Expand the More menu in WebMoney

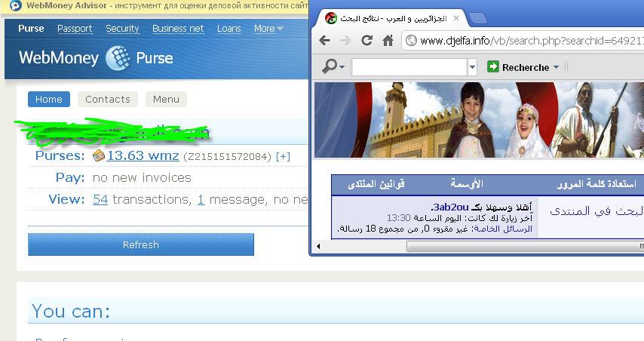268,29
